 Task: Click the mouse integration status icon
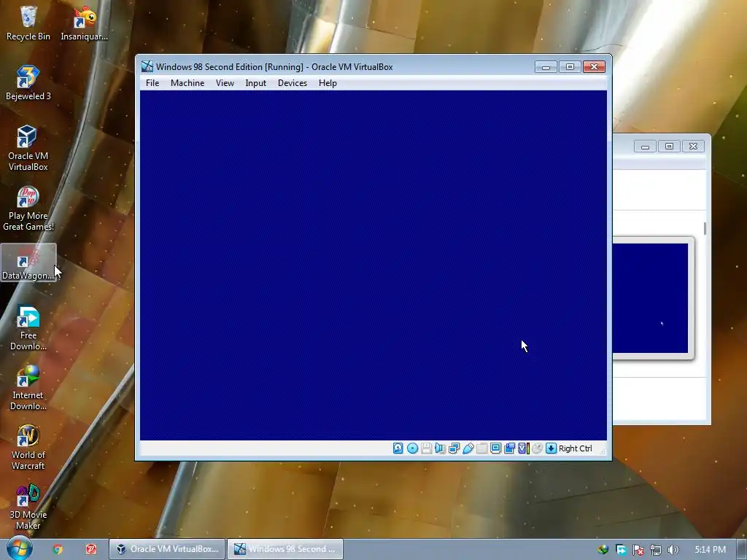click(x=538, y=448)
